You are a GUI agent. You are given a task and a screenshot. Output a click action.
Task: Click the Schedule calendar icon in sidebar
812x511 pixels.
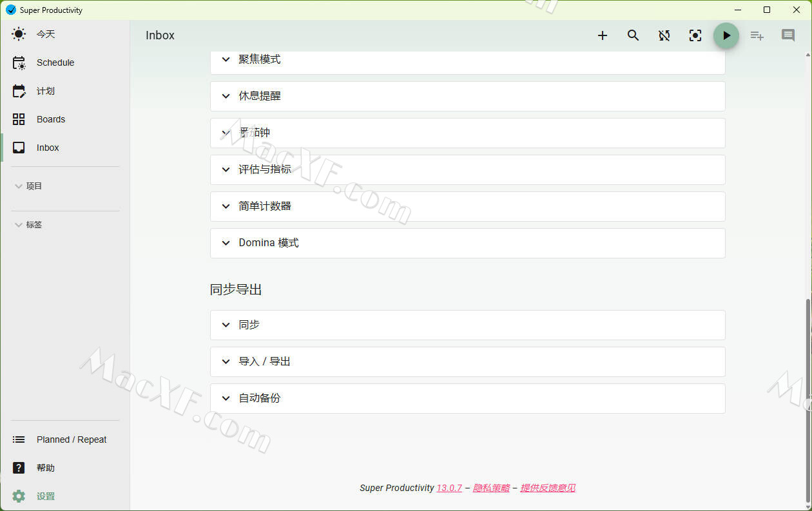point(19,63)
